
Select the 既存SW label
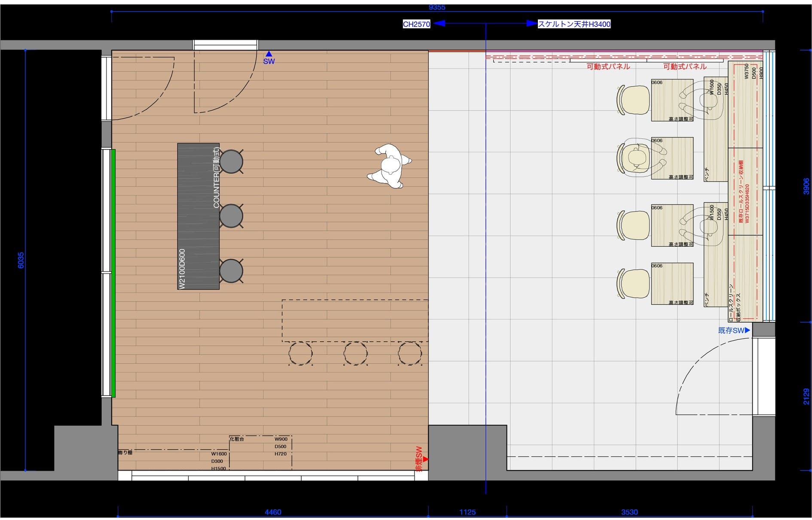pos(731,330)
